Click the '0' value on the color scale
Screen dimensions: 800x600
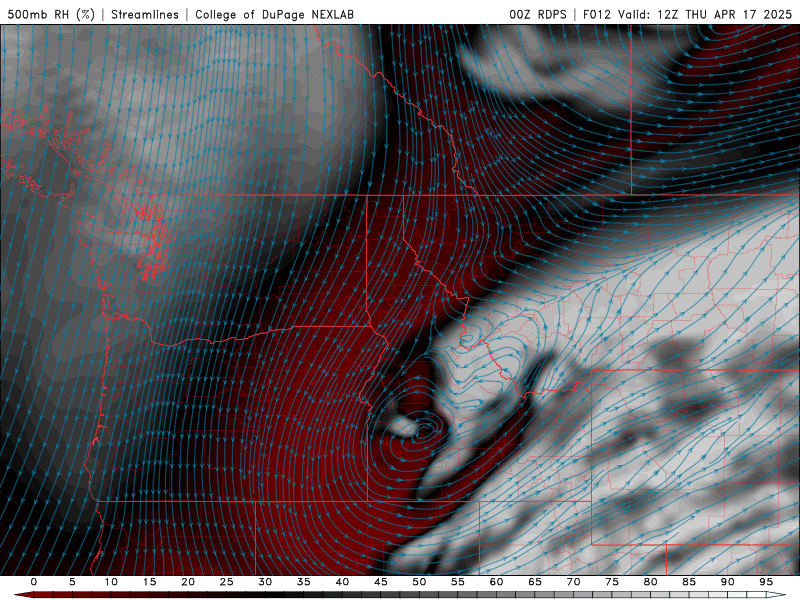pos(34,582)
